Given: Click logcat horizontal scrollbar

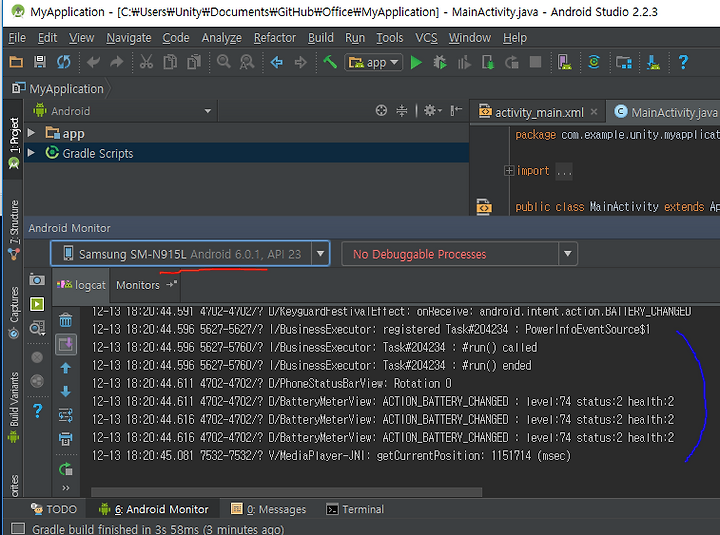Looking at the screenshot, I should 287,492.
